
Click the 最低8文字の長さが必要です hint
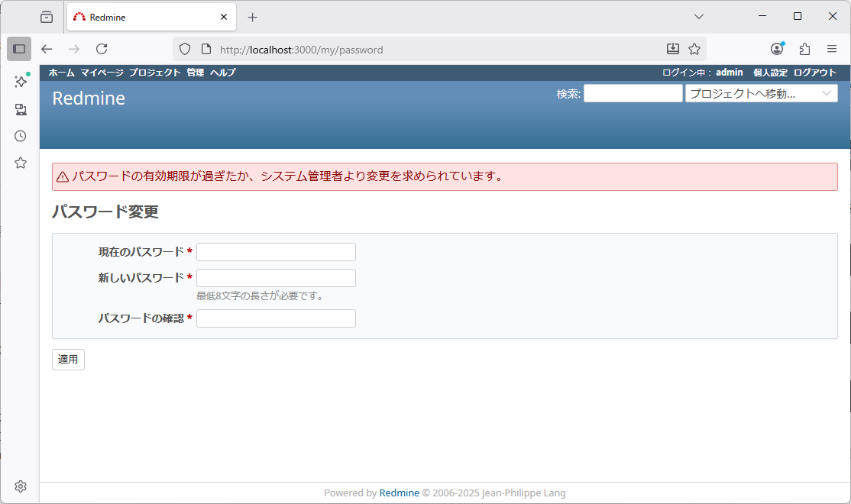260,296
